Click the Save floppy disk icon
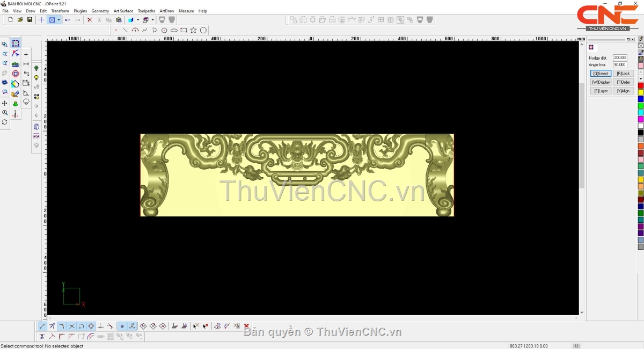 [30, 20]
